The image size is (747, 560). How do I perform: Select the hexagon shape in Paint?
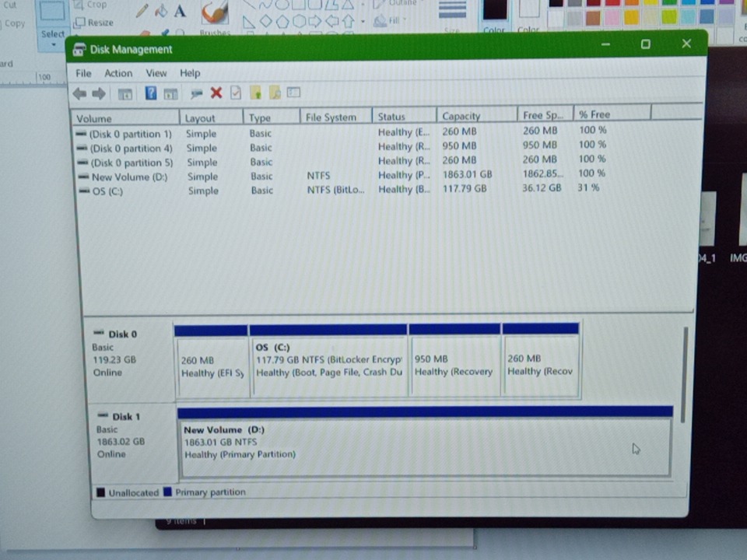click(299, 22)
